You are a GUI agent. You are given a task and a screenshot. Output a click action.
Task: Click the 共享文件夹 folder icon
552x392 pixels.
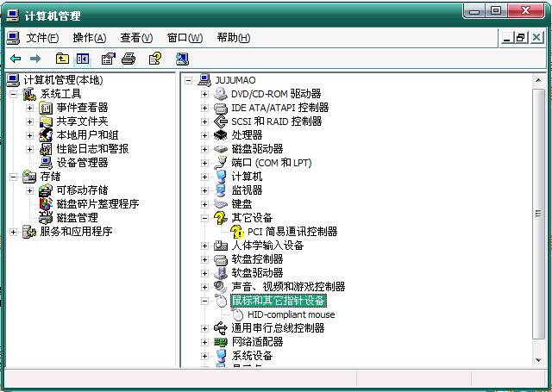point(46,121)
